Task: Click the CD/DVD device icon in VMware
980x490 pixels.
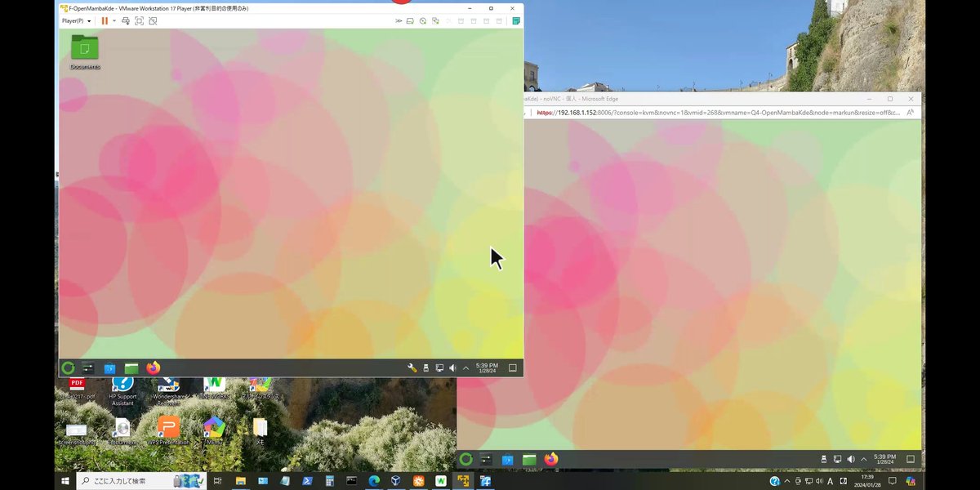Action: click(423, 20)
